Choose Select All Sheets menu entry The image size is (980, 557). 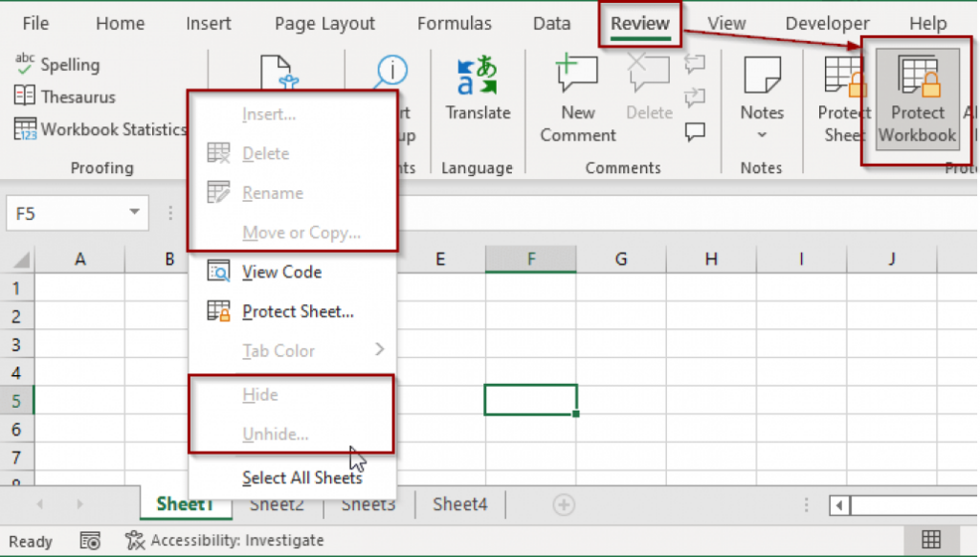click(x=292, y=478)
